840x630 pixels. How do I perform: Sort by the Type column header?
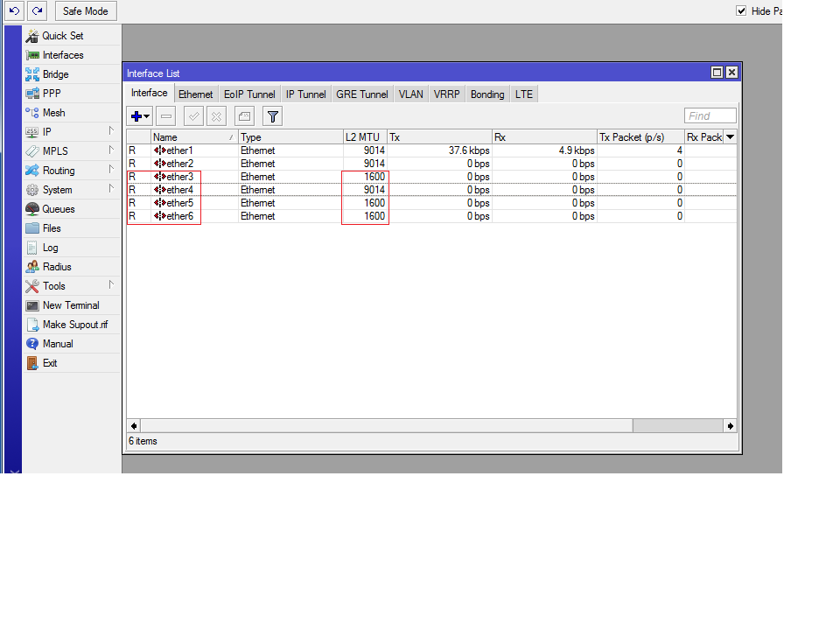(290, 137)
